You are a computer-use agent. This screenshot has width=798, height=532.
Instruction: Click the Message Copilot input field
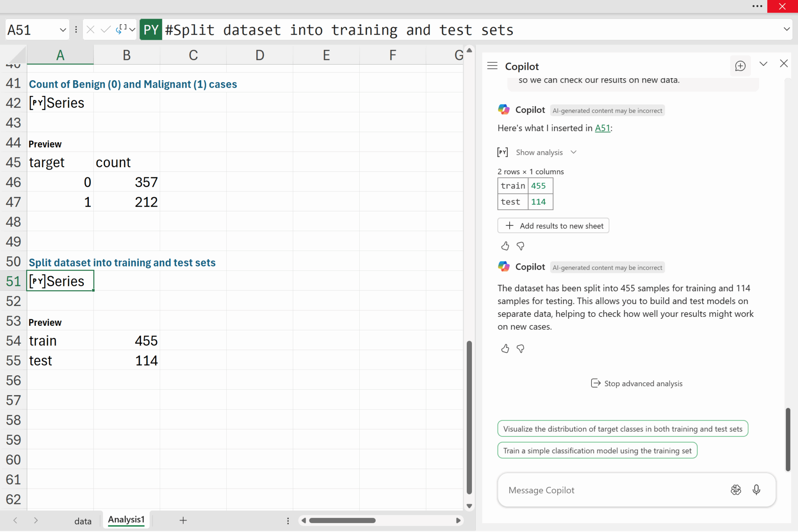pos(612,490)
